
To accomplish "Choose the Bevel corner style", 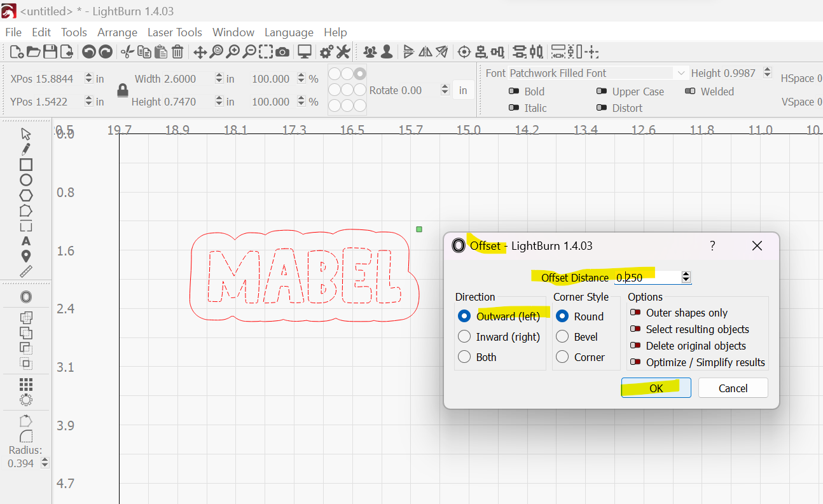I will tap(562, 337).
